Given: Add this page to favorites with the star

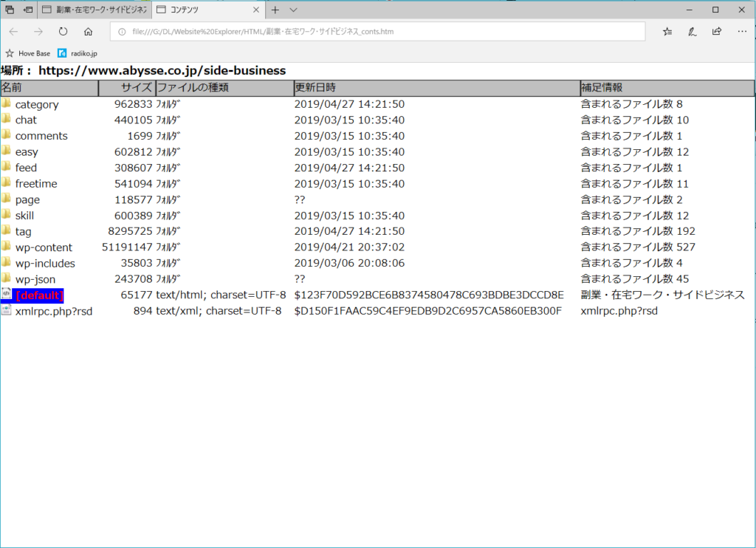Looking at the screenshot, I should click(x=667, y=32).
